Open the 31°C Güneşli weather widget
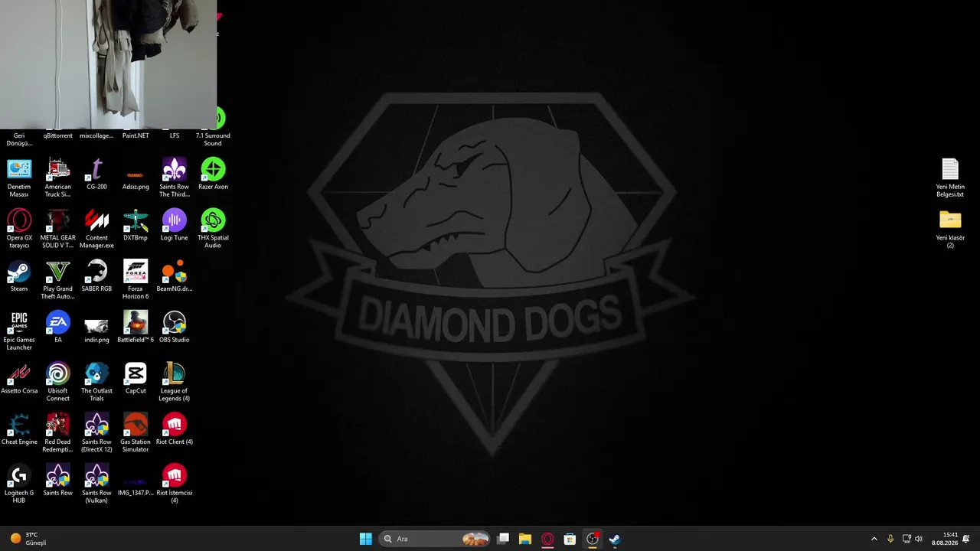 click(28, 539)
